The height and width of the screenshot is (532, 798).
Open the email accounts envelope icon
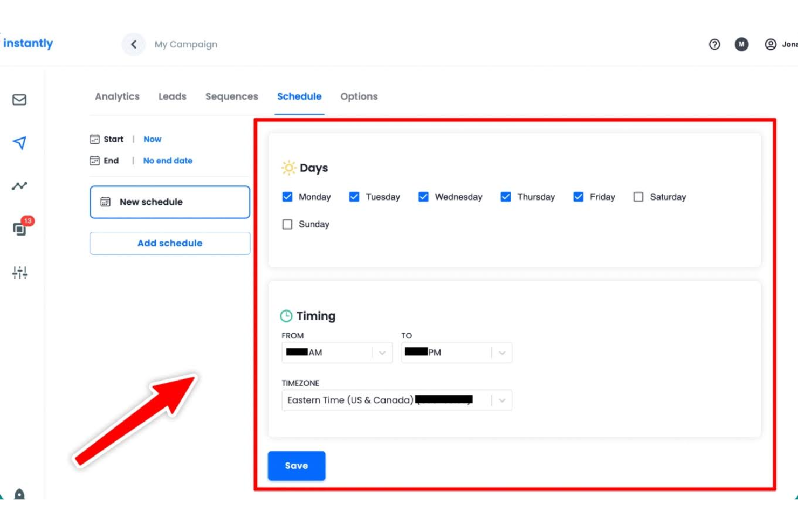19,99
